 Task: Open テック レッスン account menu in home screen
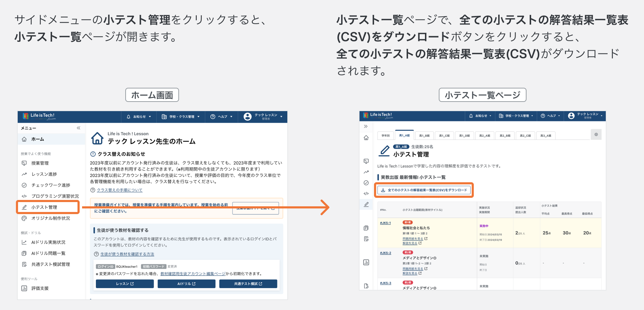point(263,116)
